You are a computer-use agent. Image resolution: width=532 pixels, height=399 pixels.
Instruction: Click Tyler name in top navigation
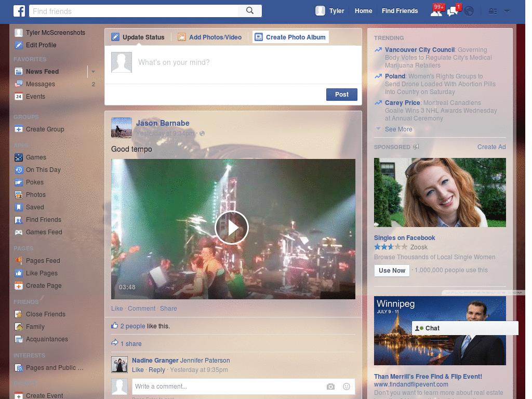tap(337, 11)
